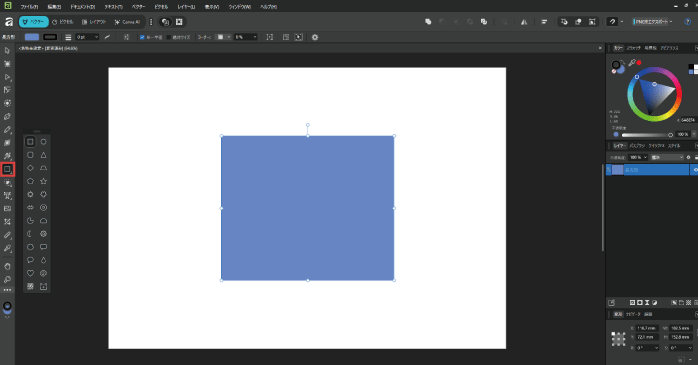Image resolution: width=698 pixels, height=365 pixels.
Task: Choose Tear drop shape in flyout
Action: (43, 260)
